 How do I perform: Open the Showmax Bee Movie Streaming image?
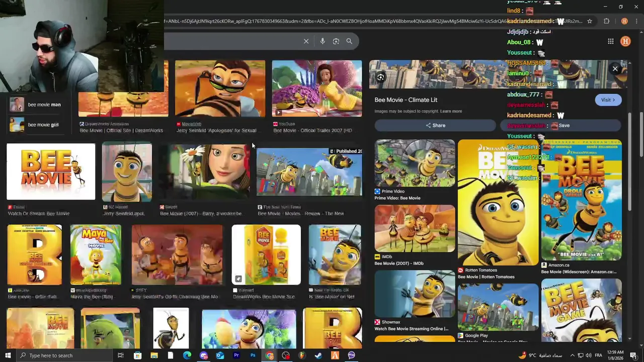[415, 294]
